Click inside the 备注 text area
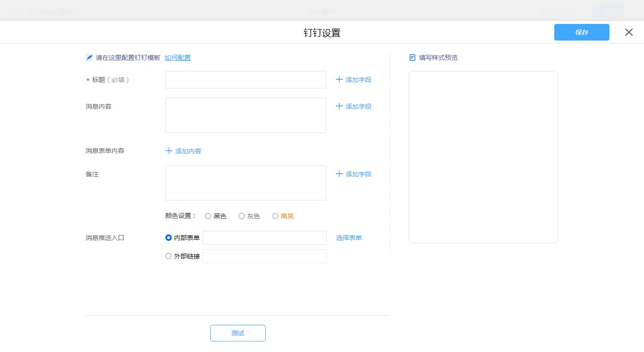Viewport: 644px width, 352px height. (x=246, y=183)
